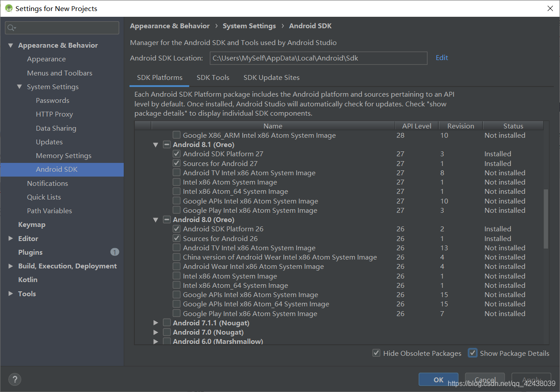Check API 27 Android TV Intel x86 image
Image resolution: width=560 pixels, height=392 pixels.
pos(176,173)
